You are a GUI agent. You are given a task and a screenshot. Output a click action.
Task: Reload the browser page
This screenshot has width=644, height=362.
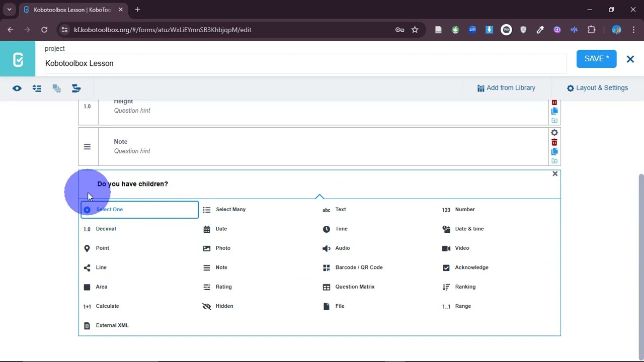pyautogui.click(x=44, y=30)
